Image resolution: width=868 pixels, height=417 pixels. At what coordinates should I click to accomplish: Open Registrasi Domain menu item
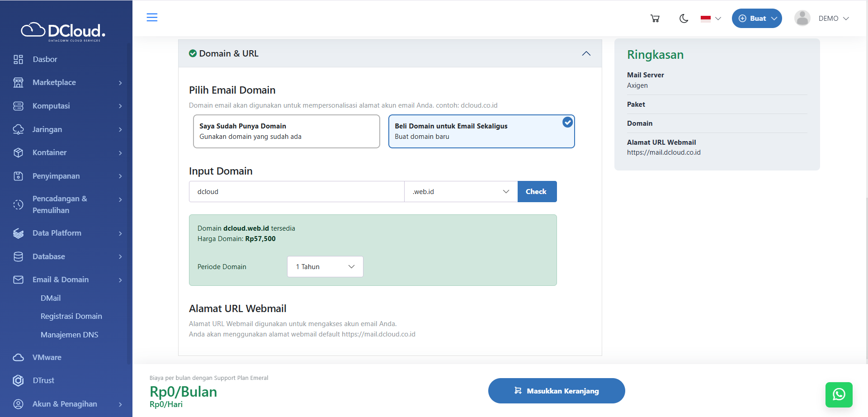(71, 316)
